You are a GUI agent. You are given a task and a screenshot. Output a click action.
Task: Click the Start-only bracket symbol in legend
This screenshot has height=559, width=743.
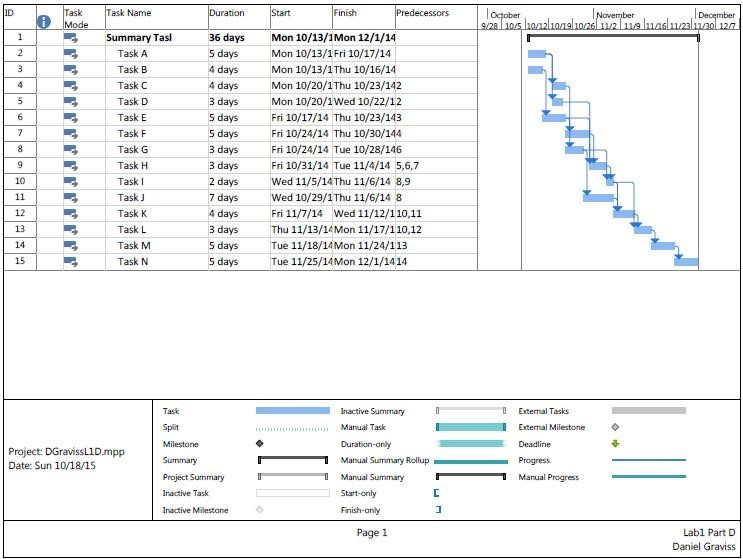tap(436, 493)
